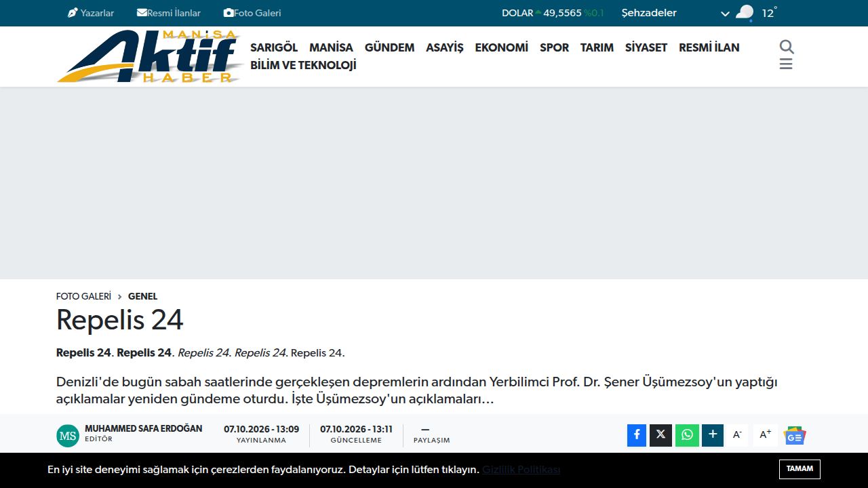The width and height of the screenshot is (868, 488).
Task: Open the Foto Galeri top link
Action: 252,13
